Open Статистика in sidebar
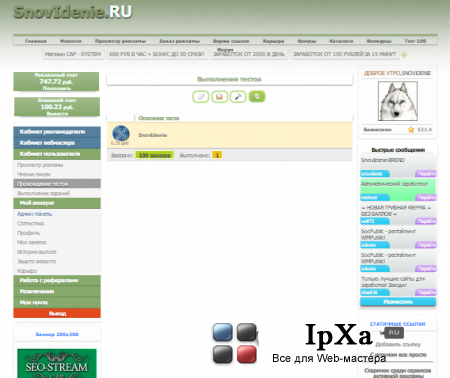The height and width of the screenshot is (378, 450). click(x=30, y=223)
